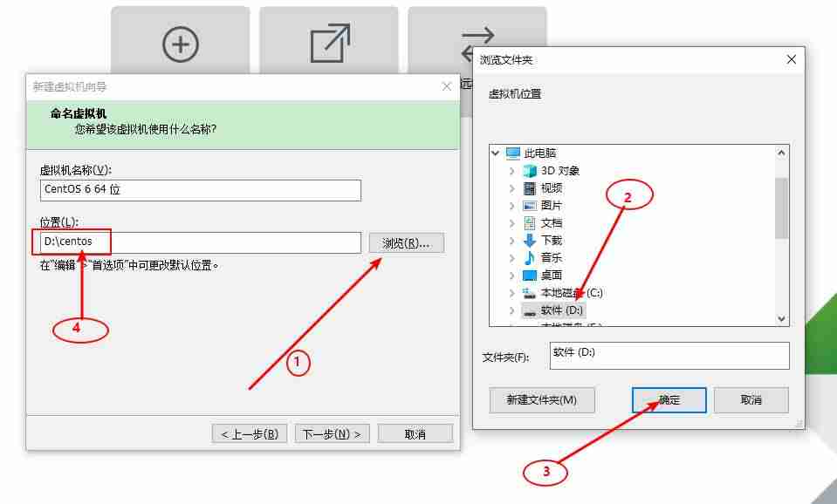This screenshot has width=837, height=504.
Task: Select the 桌面 desktop icon
Action: pos(530,276)
